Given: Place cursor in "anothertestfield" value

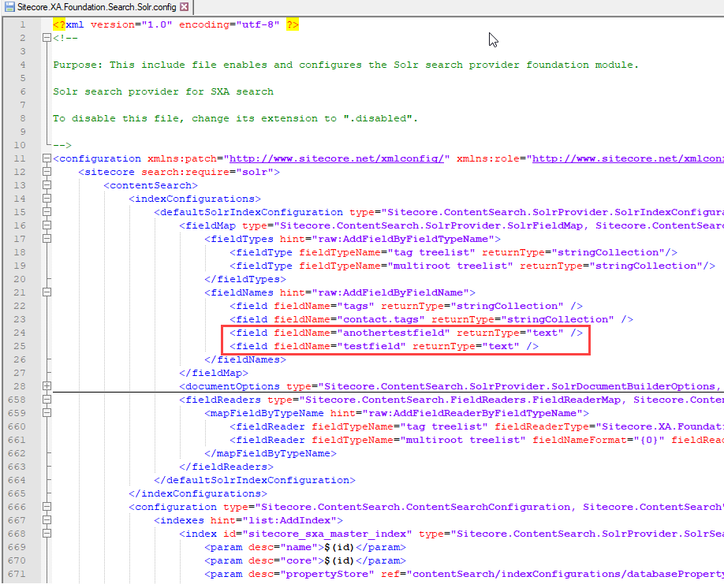Looking at the screenshot, I should tap(394, 333).
